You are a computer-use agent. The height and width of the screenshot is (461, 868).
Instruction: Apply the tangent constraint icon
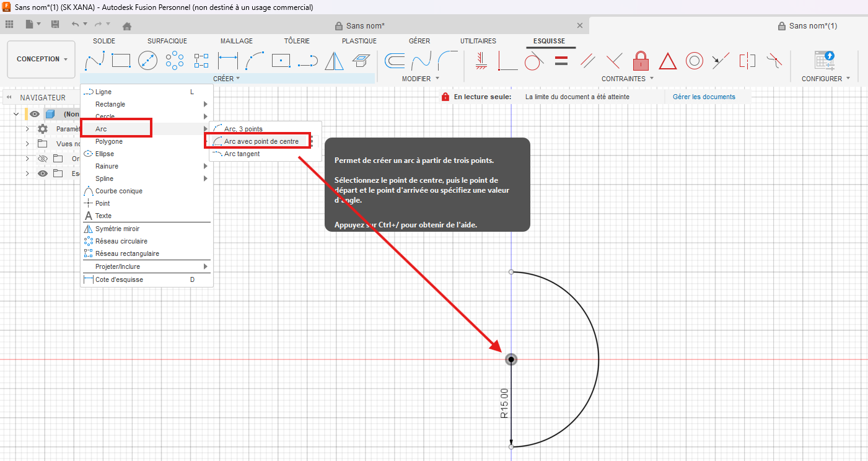(x=533, y=61)
